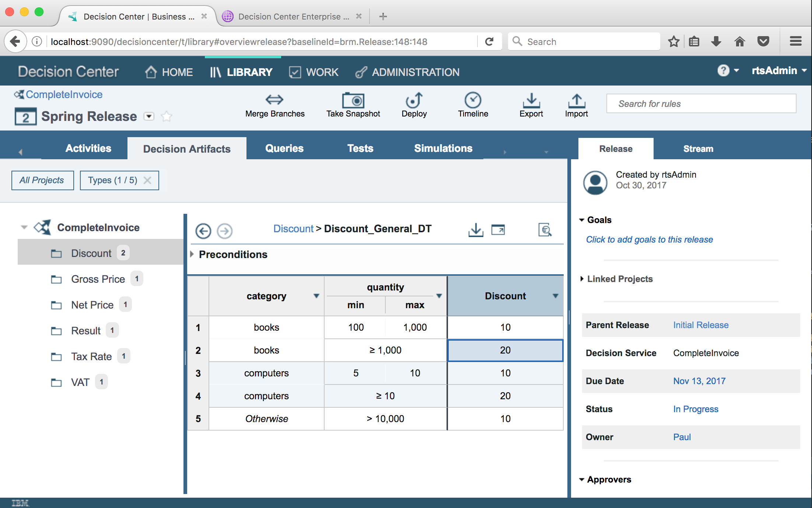
Task: Click the Deploy icon
Action: pyautogui.click(x=414, y=100)
